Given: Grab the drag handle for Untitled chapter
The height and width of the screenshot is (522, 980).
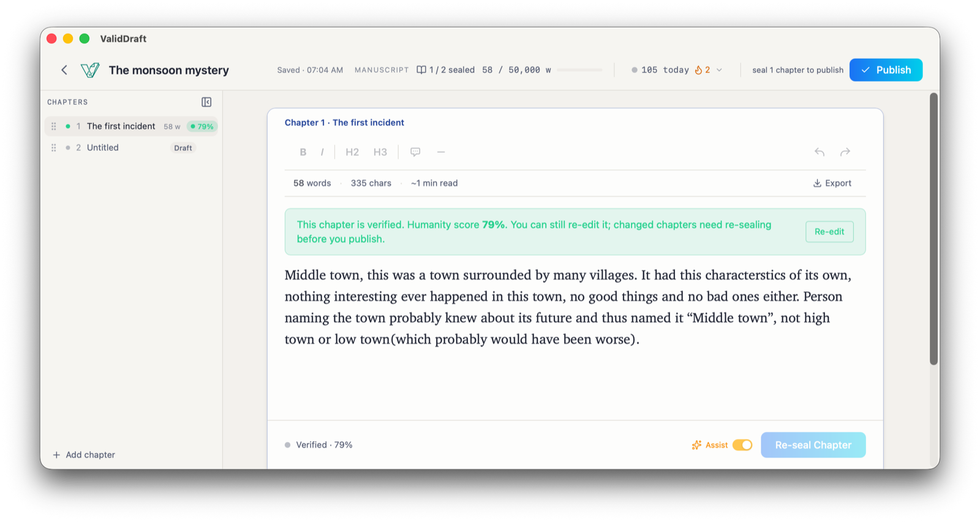Looking at the screenshot, I should coord(54,147).
